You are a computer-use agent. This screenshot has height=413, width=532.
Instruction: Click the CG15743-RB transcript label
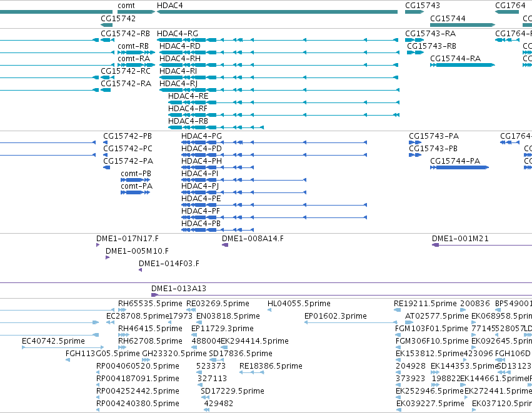coord(431,46)
